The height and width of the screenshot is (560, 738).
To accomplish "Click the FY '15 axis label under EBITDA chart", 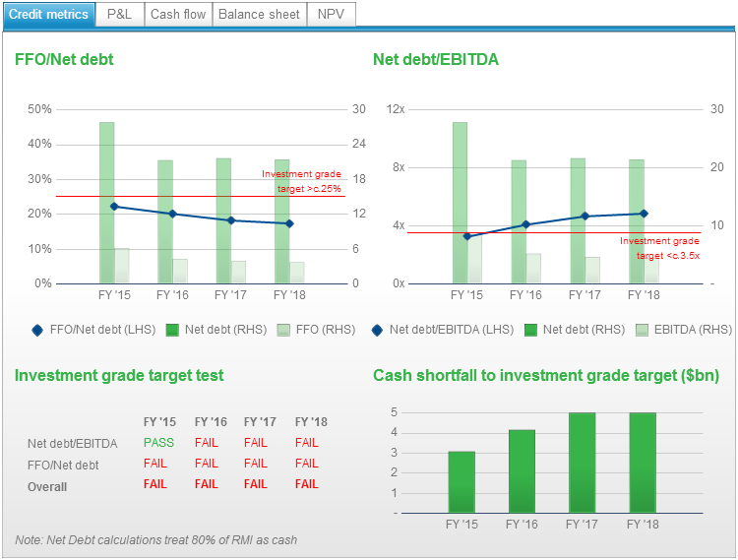I will (466, 295).
